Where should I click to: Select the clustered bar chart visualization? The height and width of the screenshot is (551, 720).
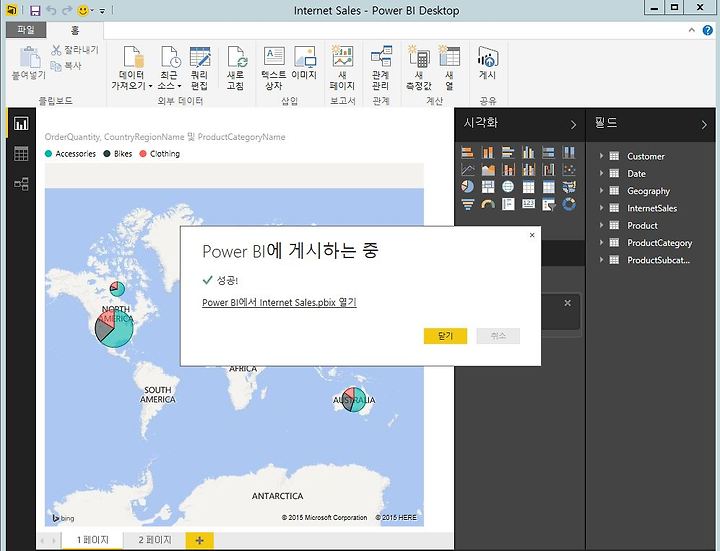(x=508, y=152)
